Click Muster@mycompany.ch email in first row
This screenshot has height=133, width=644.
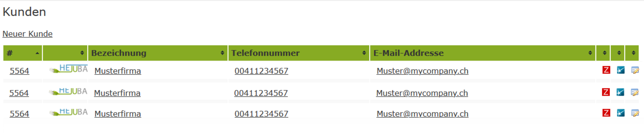tap(422, 71)
